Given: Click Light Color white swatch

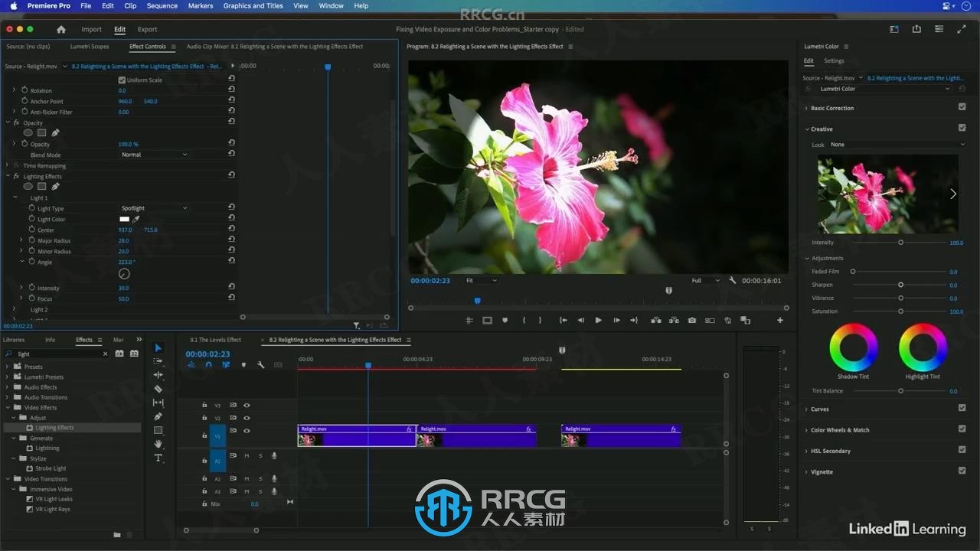Looking at the screenshot, I should [x=124, y=219].
